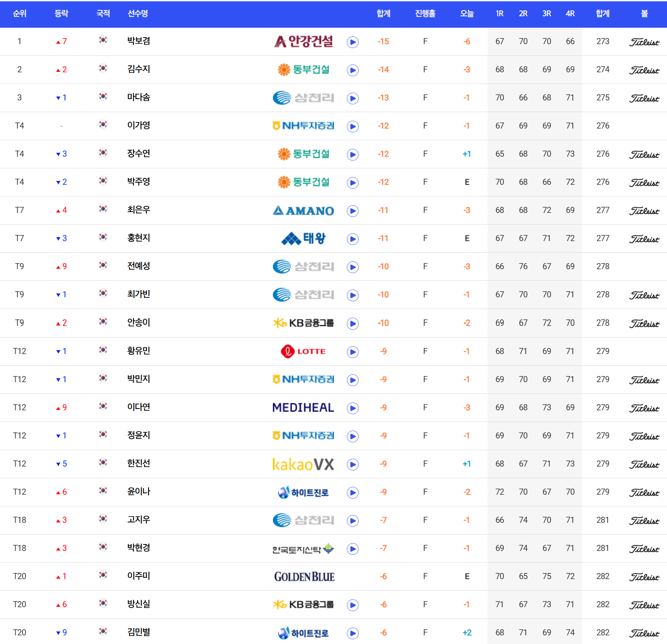
Task: Click 볼 column header
Action: tap(644, 13)
